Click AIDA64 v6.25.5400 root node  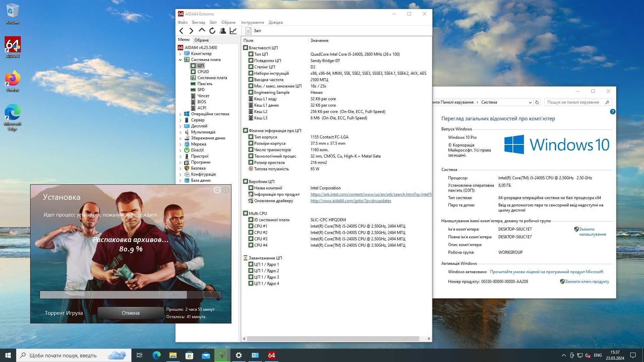(201, 48)
